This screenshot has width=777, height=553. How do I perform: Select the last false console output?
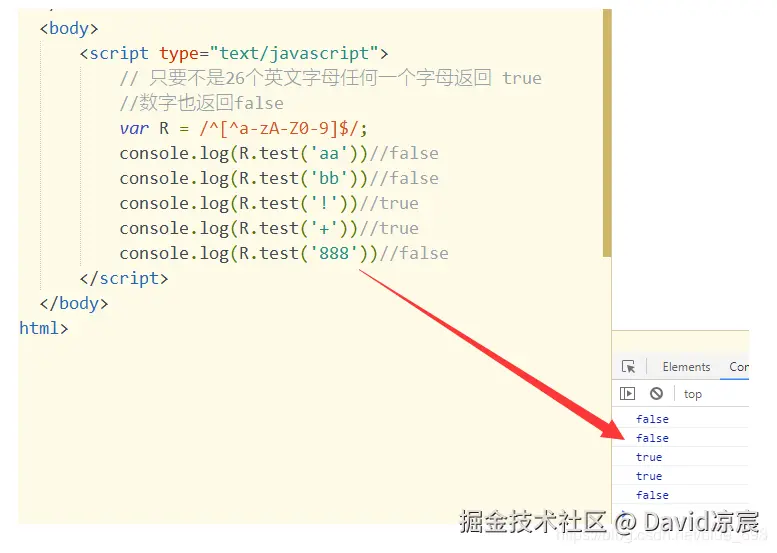pyautogui.click(x=652, y=495)
